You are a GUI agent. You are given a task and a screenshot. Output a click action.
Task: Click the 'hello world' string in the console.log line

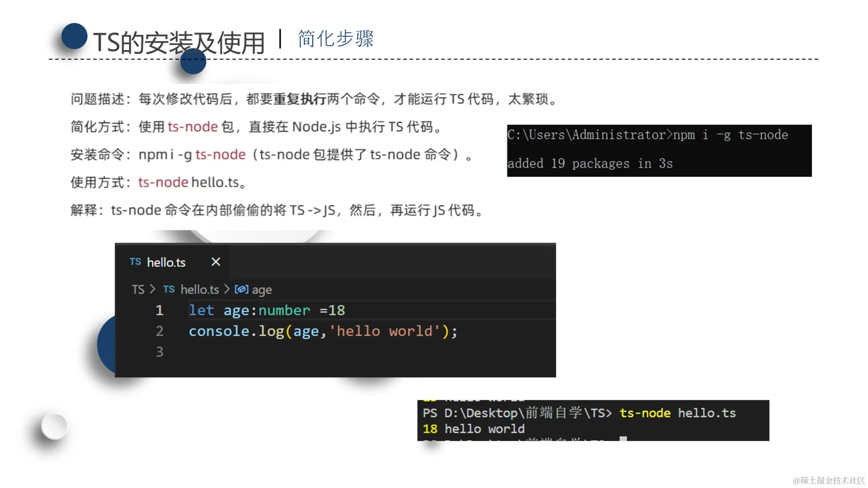(385, 331)
